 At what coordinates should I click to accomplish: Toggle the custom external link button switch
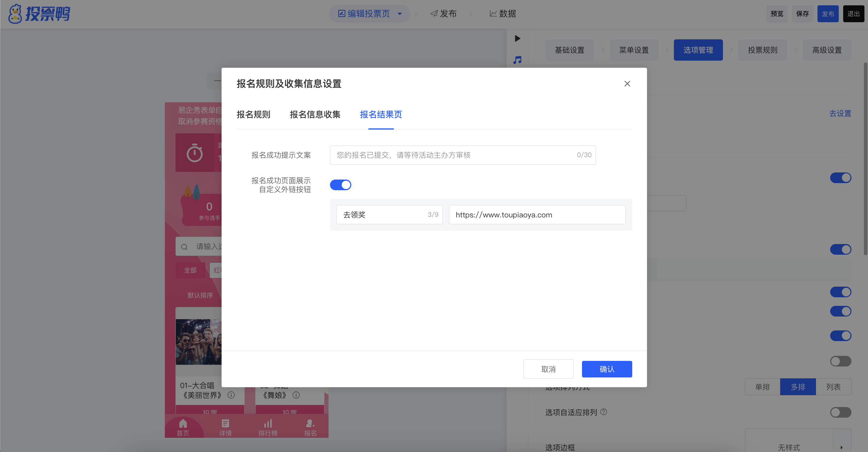(340, 185)
